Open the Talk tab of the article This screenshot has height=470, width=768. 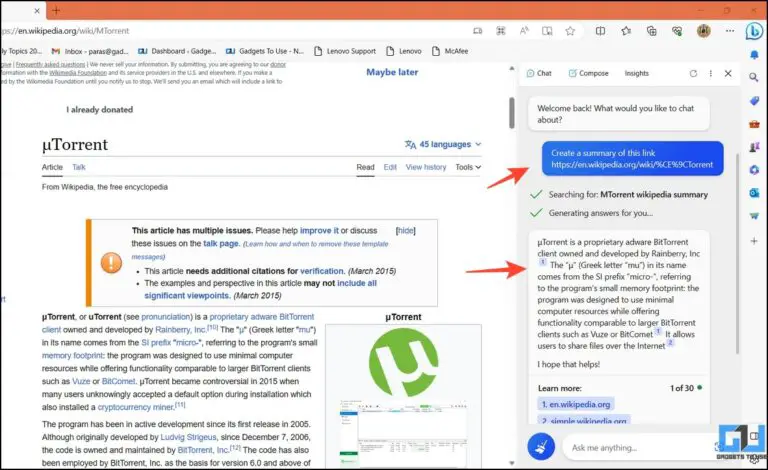coord(78,167)
